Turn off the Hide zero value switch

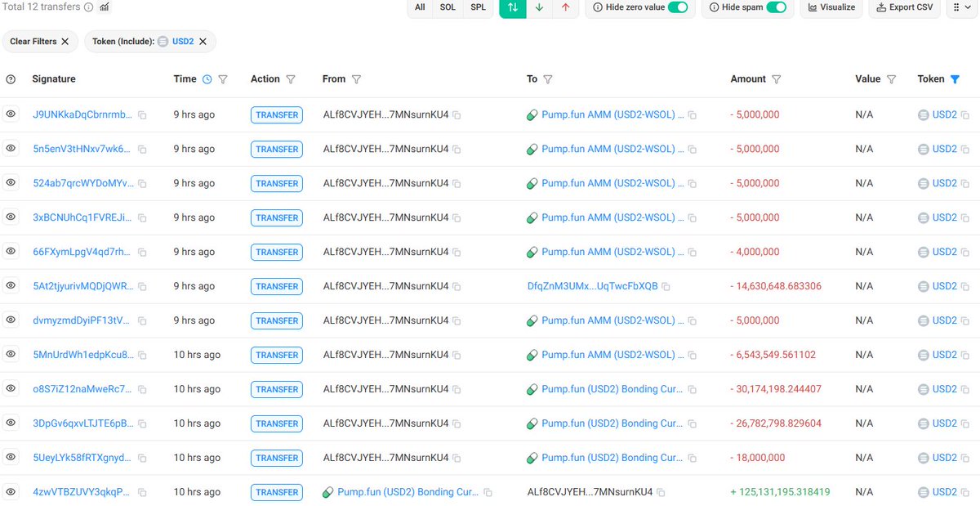tap(678, 7)
